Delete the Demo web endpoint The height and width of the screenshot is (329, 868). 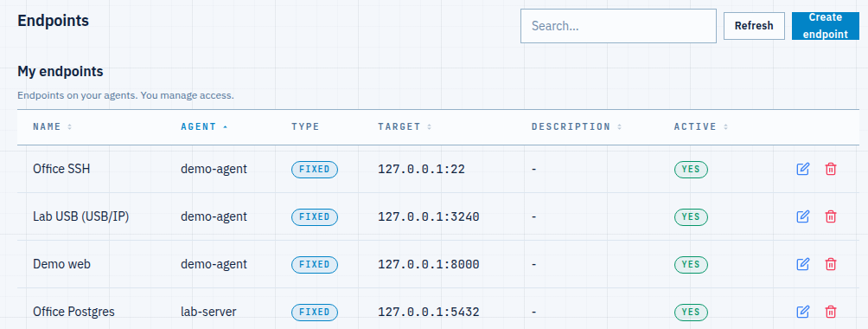830,264
